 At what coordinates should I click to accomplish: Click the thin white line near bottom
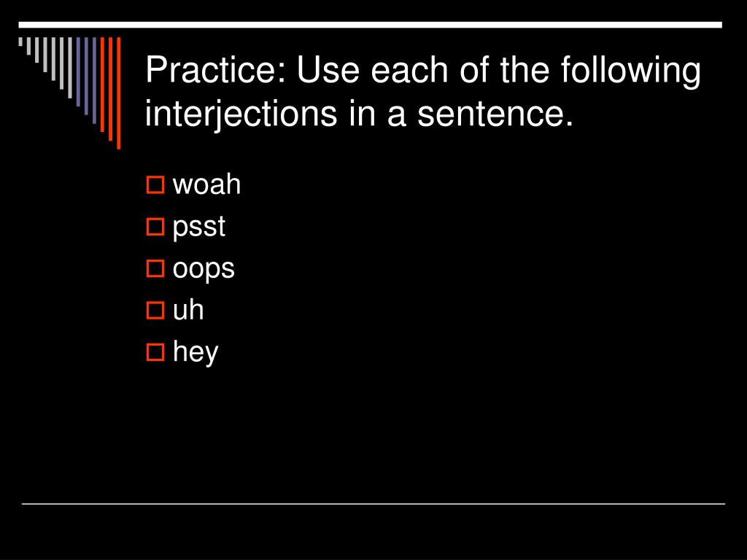click(373, 503)
